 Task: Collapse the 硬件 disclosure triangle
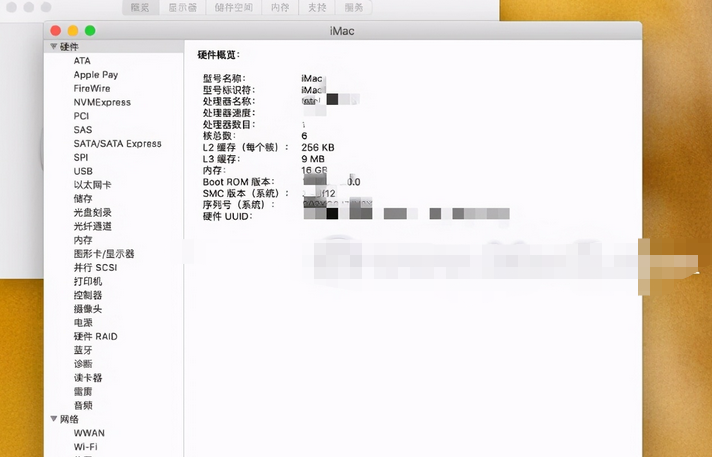(53, 47)
